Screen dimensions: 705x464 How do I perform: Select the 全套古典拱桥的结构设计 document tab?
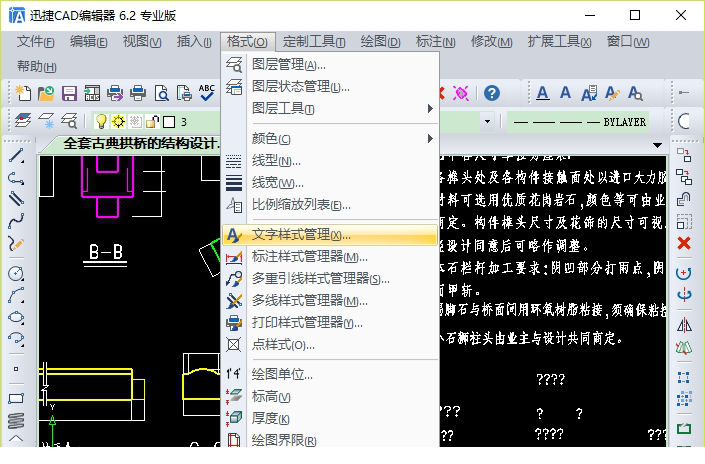(140, 144)
